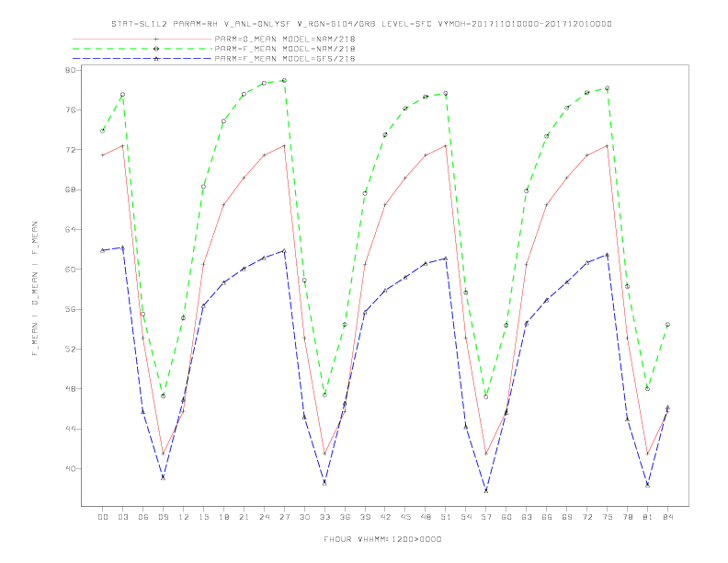This screenshot has width=728, height=563.
Task: Click the x-axis tick label 09
Action: point(163,517)
